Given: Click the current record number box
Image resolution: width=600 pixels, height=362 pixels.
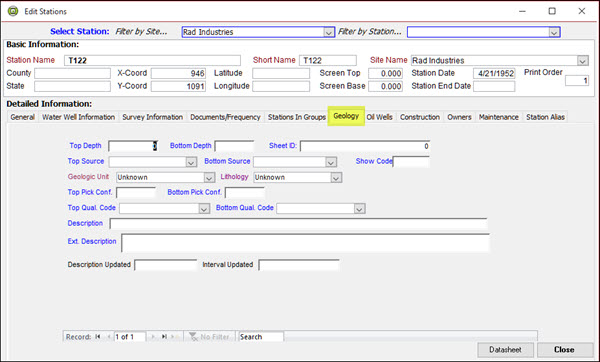Looking at the screenshot, I should [x=129, y=337].
